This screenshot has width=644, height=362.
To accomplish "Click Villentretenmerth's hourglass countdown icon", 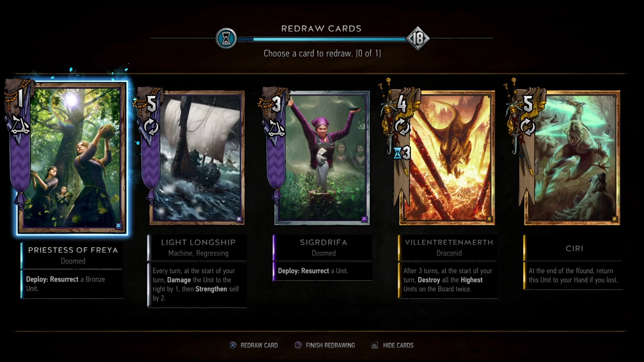I will coord(397,153).
